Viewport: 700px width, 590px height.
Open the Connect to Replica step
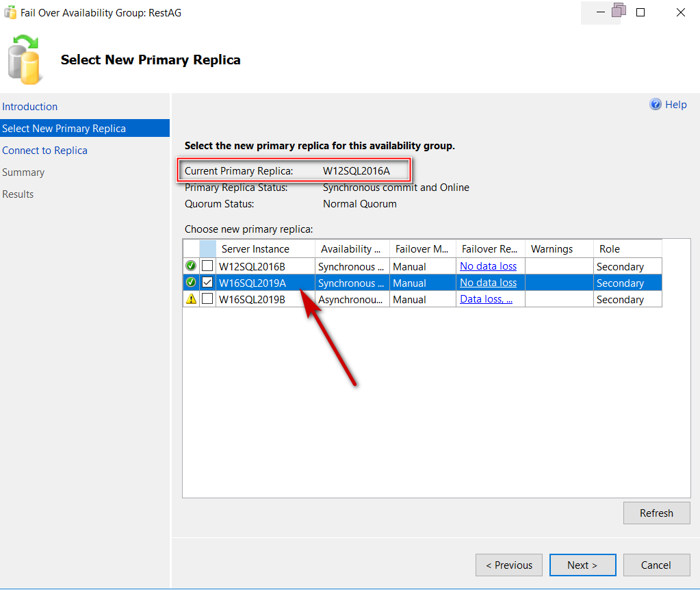[x=45, y=151]
